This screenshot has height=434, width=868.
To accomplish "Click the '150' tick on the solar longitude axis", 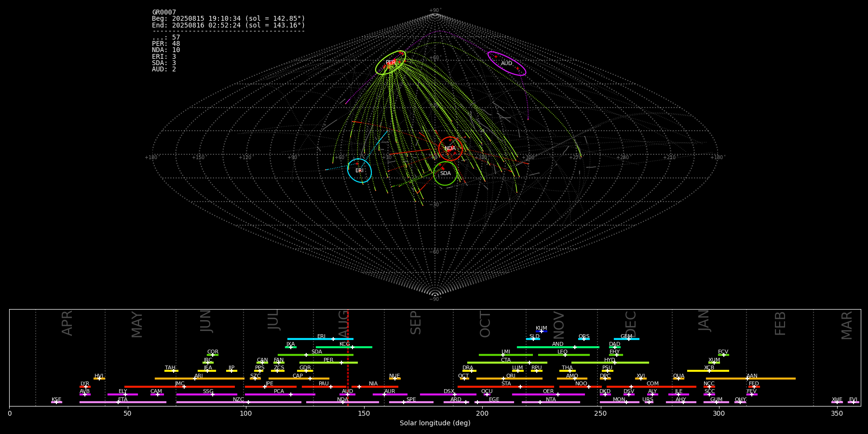I will (x=364, y=413).
